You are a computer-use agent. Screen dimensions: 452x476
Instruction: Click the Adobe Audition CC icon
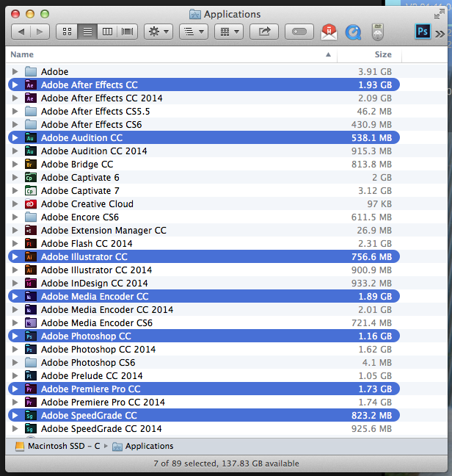click(31, 138)
